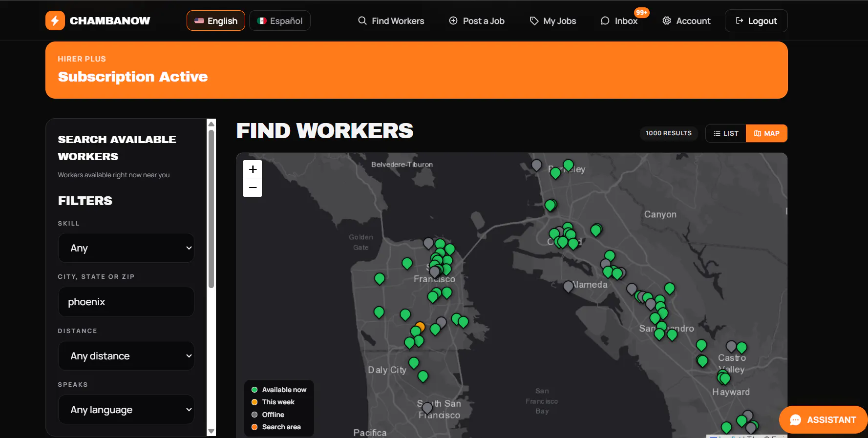This screenshot has width=868, height=438.
Task: Open the Post a Job page
Action: pos(477,21)
